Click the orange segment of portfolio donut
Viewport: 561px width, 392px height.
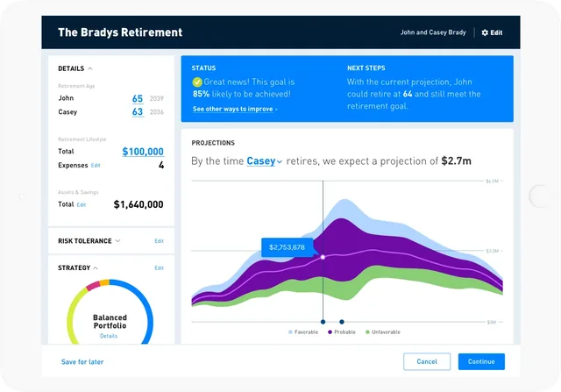point(104,282)
